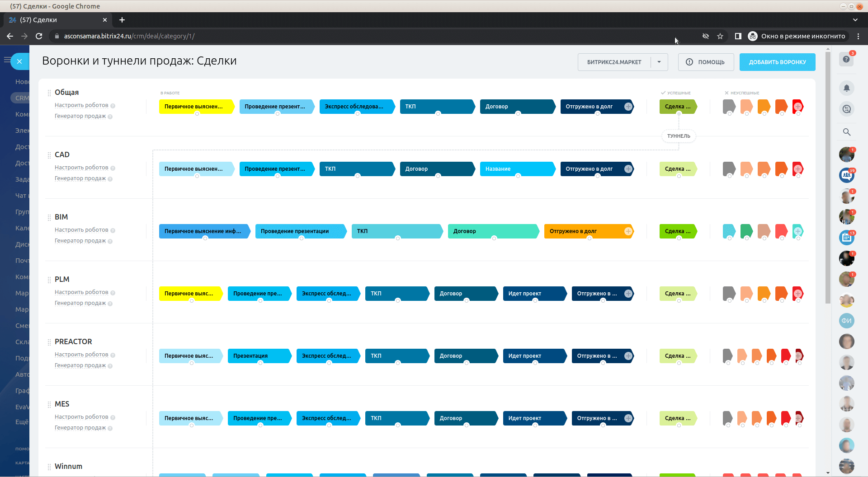This screenshot has height=477, width=868.
Task: Open the chat messages icon in right bar
Action: (847, 109)
